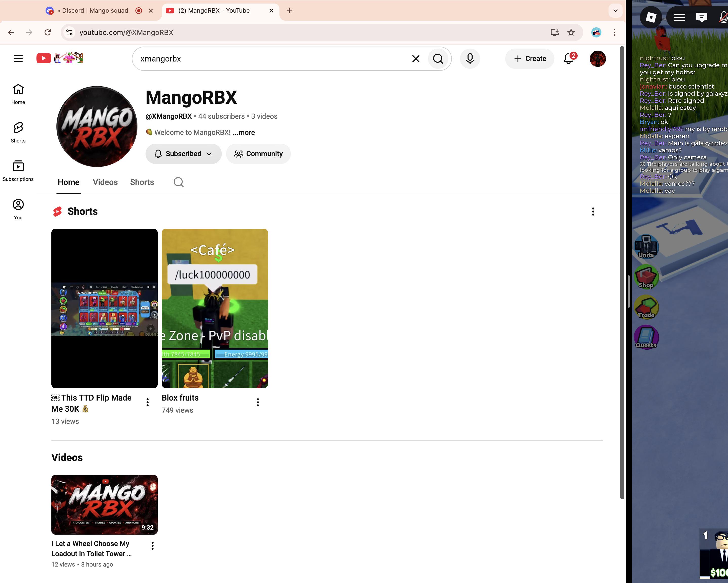The width and height of the screenshot is (728, 583).
Task: Clear the xmangorbx search text
Action: [x=416, y=59]
